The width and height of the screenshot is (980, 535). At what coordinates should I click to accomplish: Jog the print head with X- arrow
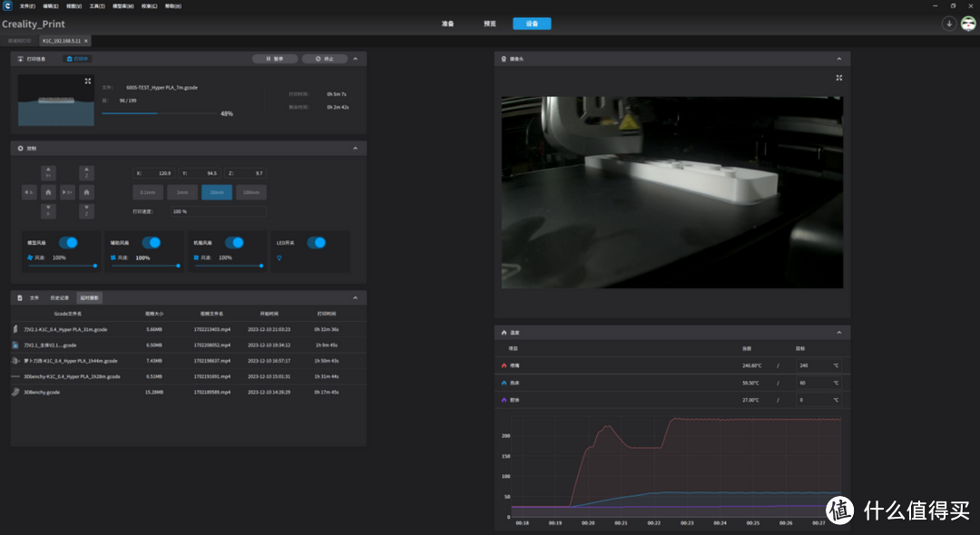(x=29, y=192)
